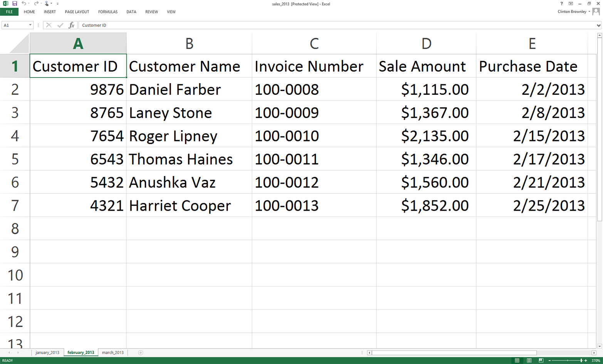Open the Name Box dropdown arrow
The width and height of the screenshot is (603, 364).
click(30, 25)
